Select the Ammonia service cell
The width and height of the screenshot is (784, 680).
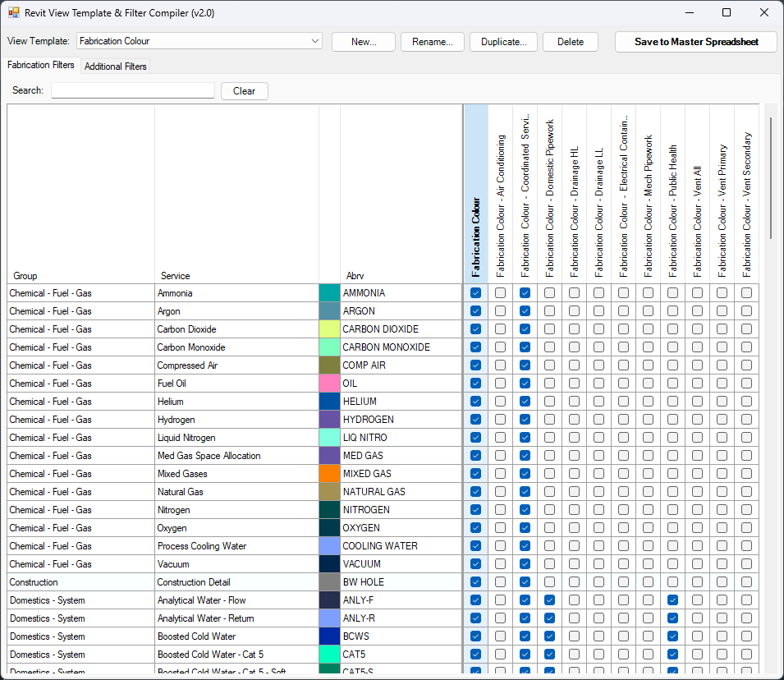[x=237, y=292]
